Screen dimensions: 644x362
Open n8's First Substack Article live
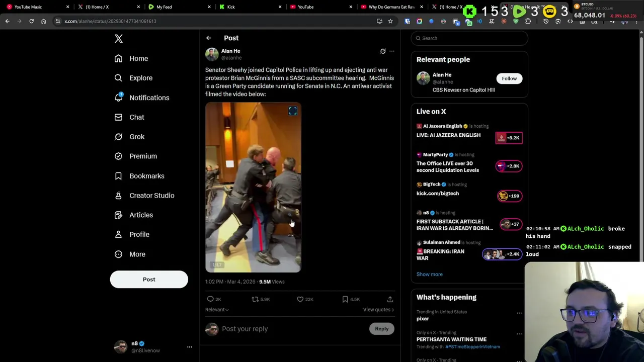pos(469,221)
